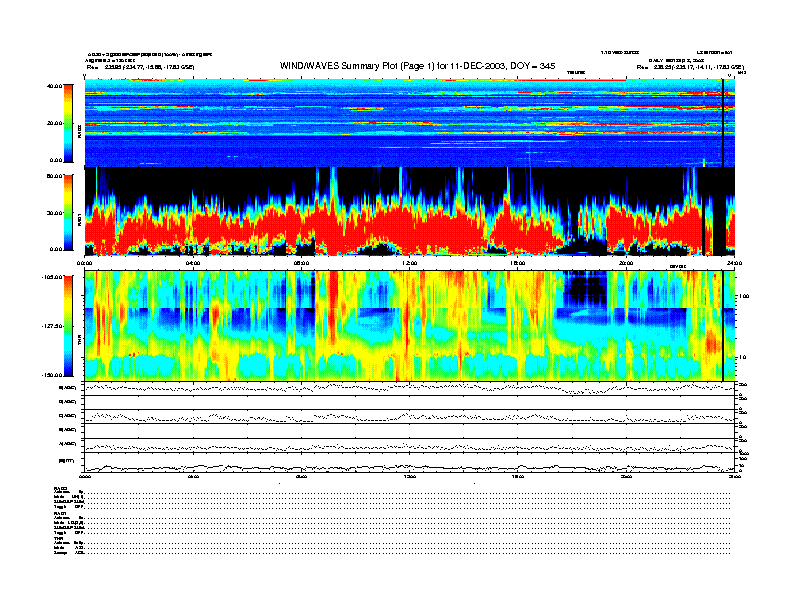Click the top RAD2 color scale bar

(x=68, y=124)
